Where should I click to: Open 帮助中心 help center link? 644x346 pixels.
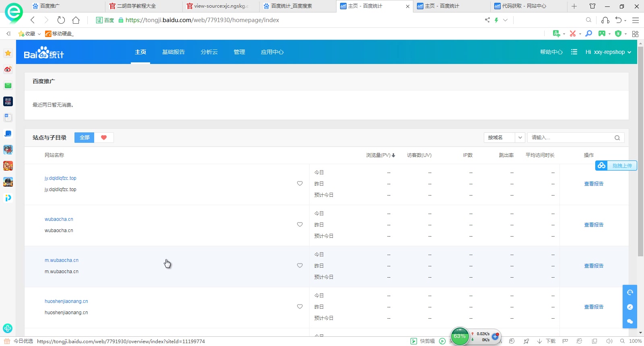coord(551,52)
